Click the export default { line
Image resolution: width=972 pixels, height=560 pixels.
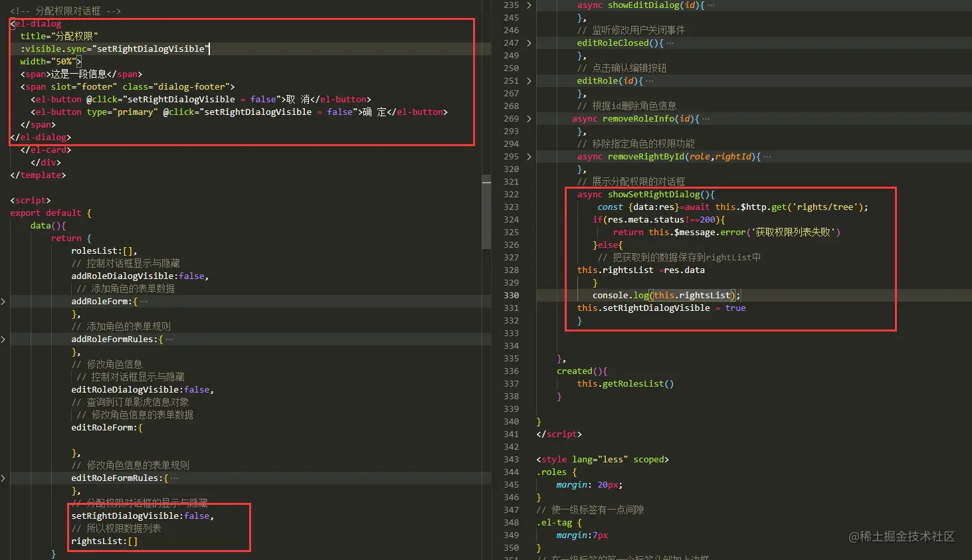click(51, 213)
